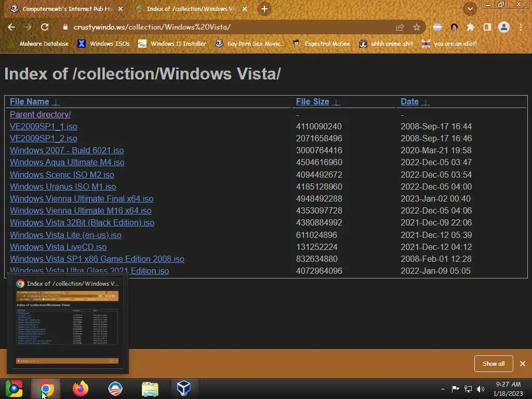Download VE2009SP1_1.iso
The width and height of the screenshot is (532, 399).
[44, 127]
